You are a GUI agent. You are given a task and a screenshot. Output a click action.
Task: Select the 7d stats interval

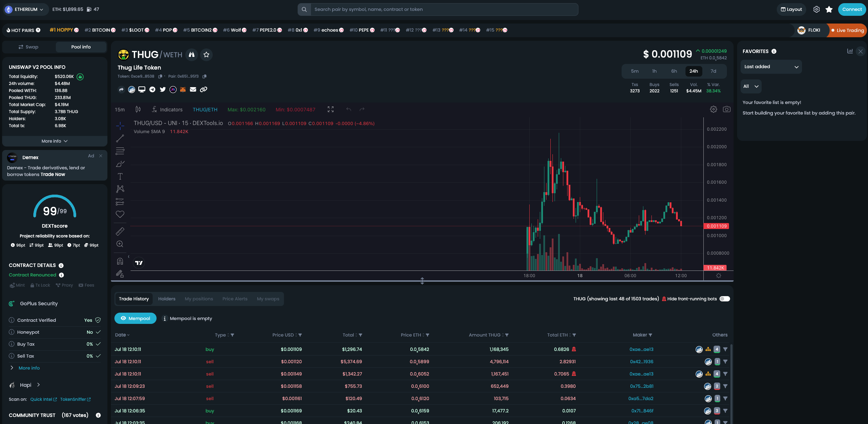713,71
